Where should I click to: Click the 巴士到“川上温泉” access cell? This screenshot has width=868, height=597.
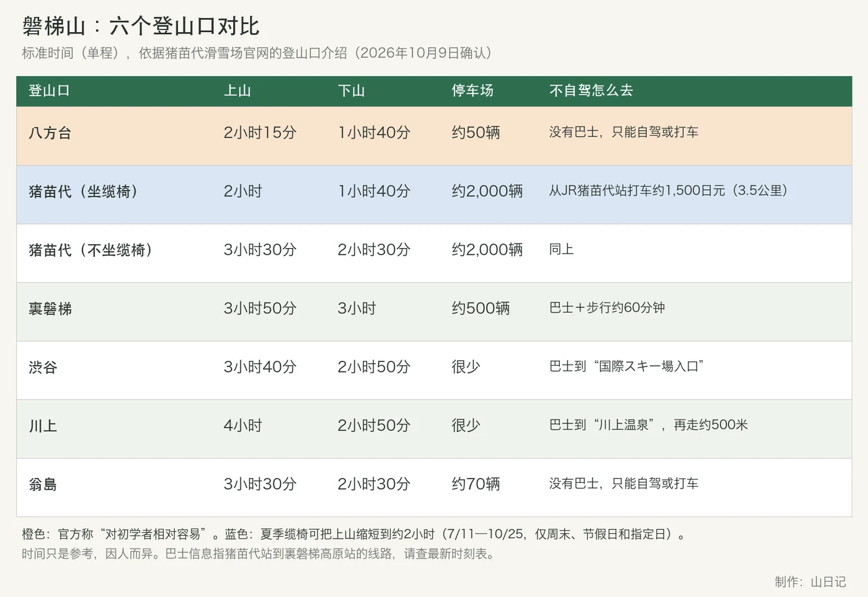click(649, 425)
